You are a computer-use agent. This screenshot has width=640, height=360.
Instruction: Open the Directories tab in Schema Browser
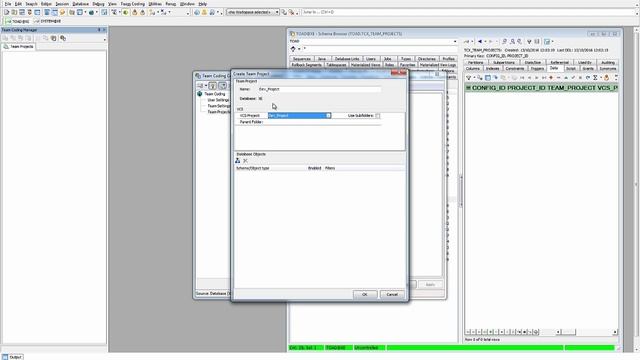click(427, 59)
